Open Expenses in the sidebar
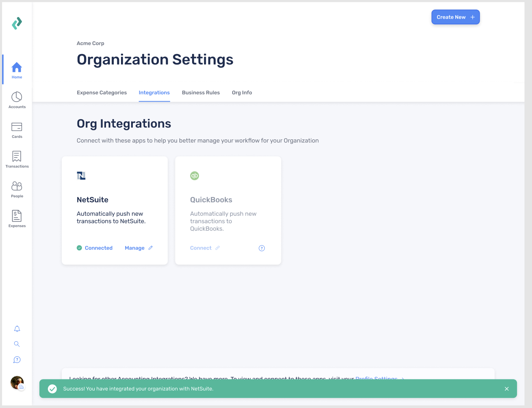 (17, 219)
